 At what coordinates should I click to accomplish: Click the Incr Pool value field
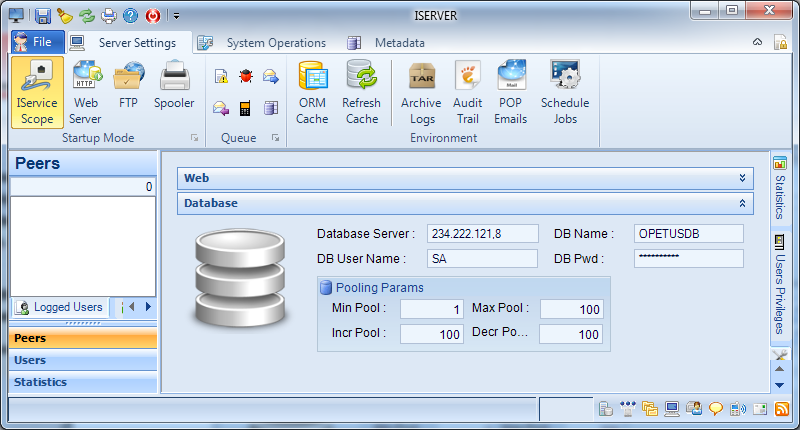point(432,334)
